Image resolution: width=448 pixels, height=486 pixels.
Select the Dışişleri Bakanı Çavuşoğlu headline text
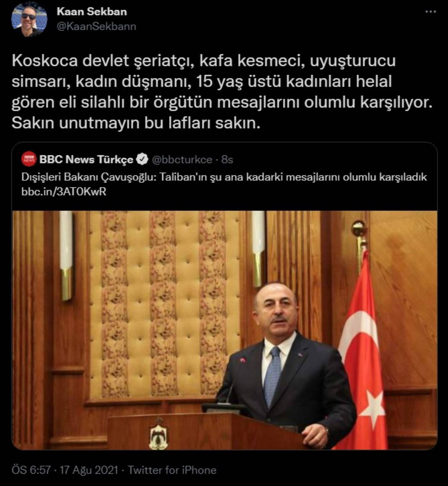click(224, 177)
